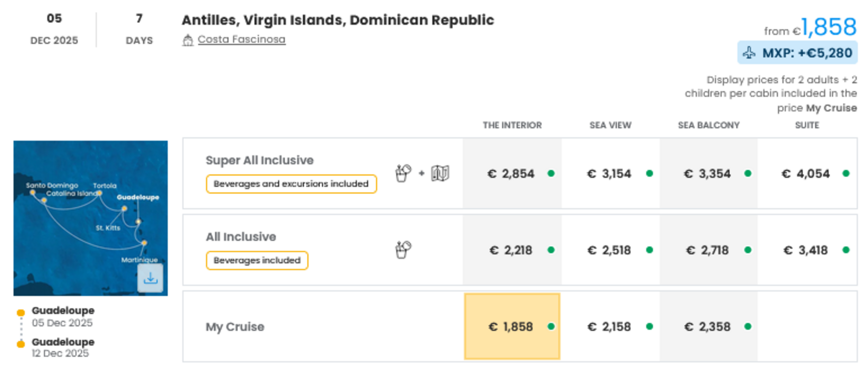Click the Beverages and excursions included tag

tap(291, 184)
